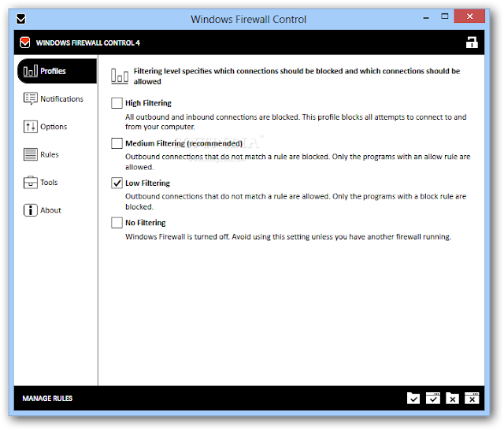Click the Rules list icon
The width and height of the screenshot is (504, 430).
click(31, 154)
